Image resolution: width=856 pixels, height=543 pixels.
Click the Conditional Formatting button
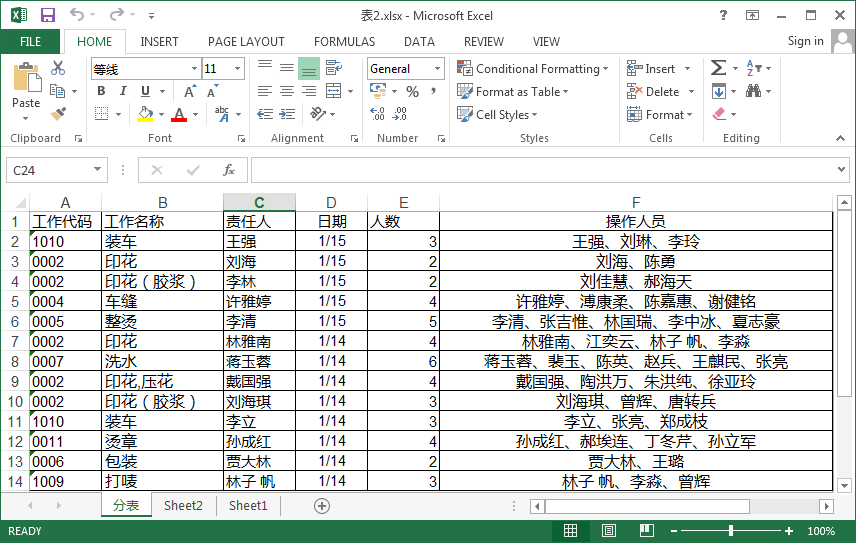[532, 69]
